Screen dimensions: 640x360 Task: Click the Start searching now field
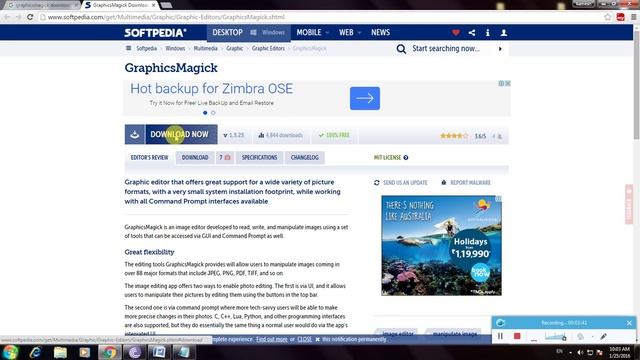pos(446,49)
